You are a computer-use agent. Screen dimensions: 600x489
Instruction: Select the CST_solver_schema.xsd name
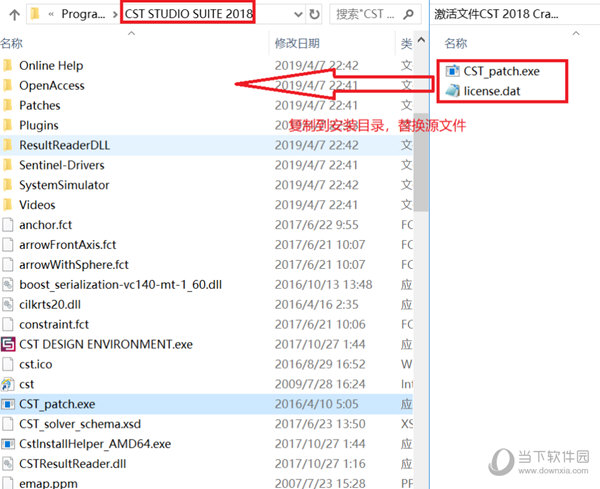pos(80,424)
